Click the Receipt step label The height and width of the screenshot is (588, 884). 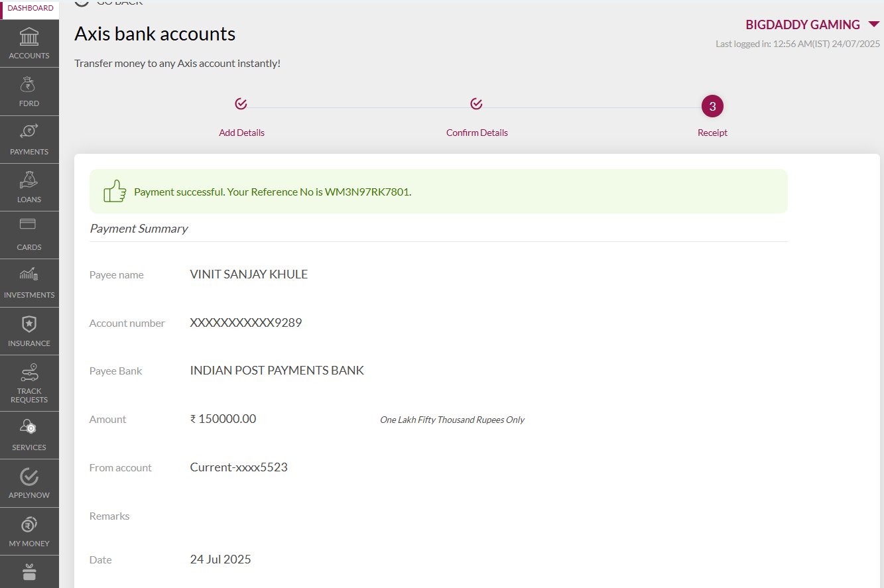(x=712, y=133)
